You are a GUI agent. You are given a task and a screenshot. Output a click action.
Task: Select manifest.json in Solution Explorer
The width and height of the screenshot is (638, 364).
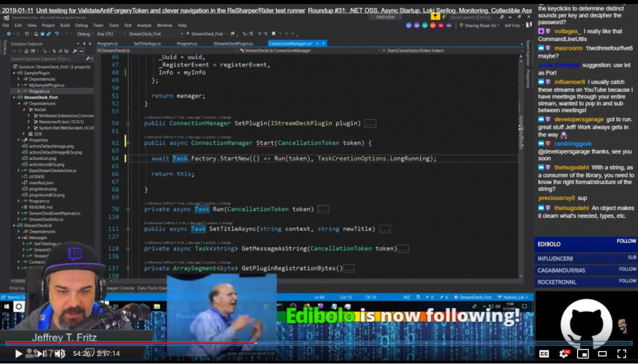coord(41,183)
